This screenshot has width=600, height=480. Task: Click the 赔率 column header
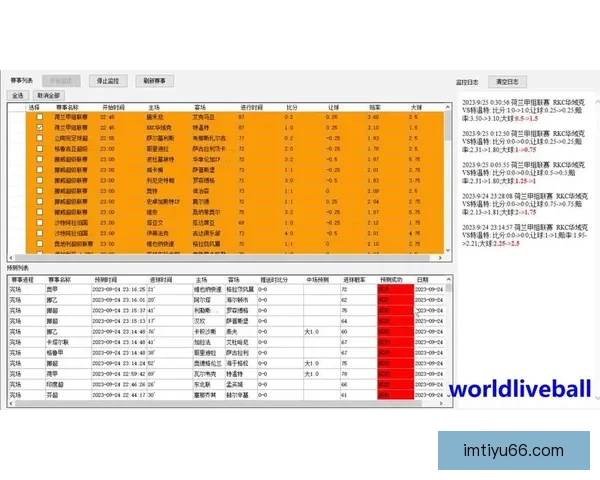click(x=375, y=108)
